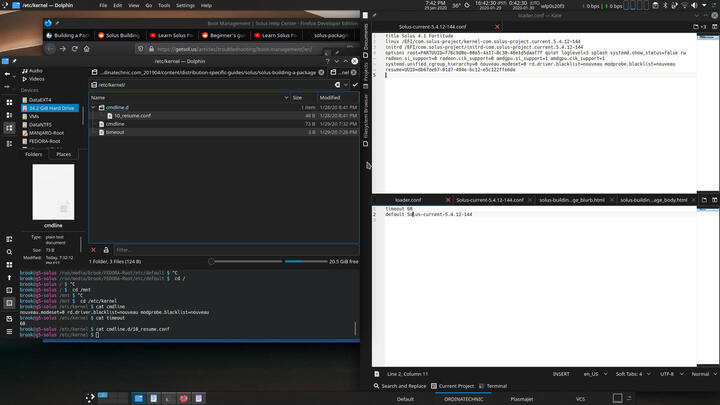Click the /etc/kernel/ location bar
The height and width of the screenshot is (405, 720).
coord(211,85)
